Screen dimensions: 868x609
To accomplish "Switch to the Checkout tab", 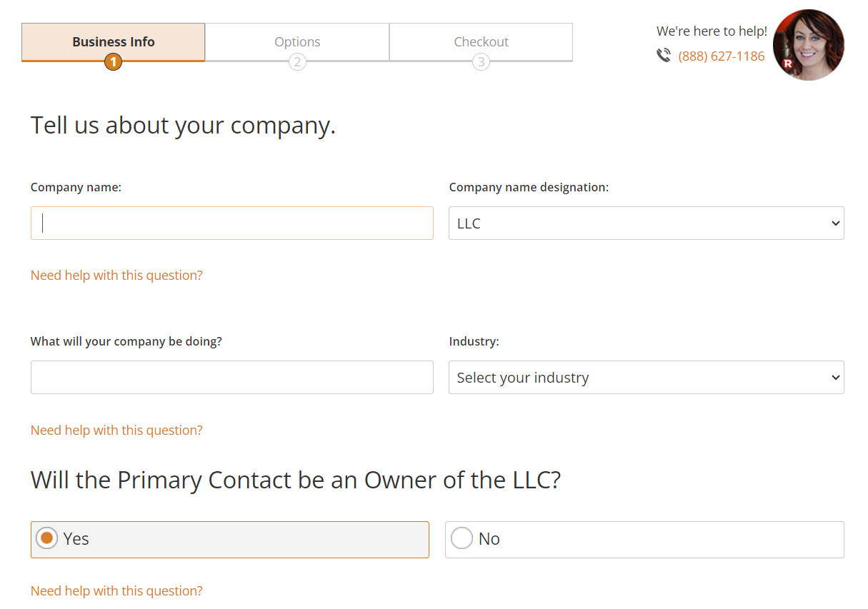I will point(481,41).
